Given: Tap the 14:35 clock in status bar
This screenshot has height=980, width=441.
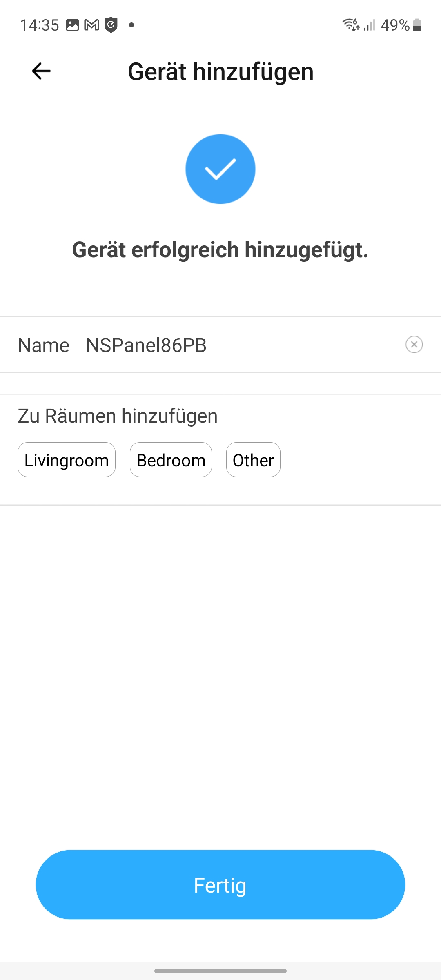Looking at the screenshot, I should pos(40,25).
